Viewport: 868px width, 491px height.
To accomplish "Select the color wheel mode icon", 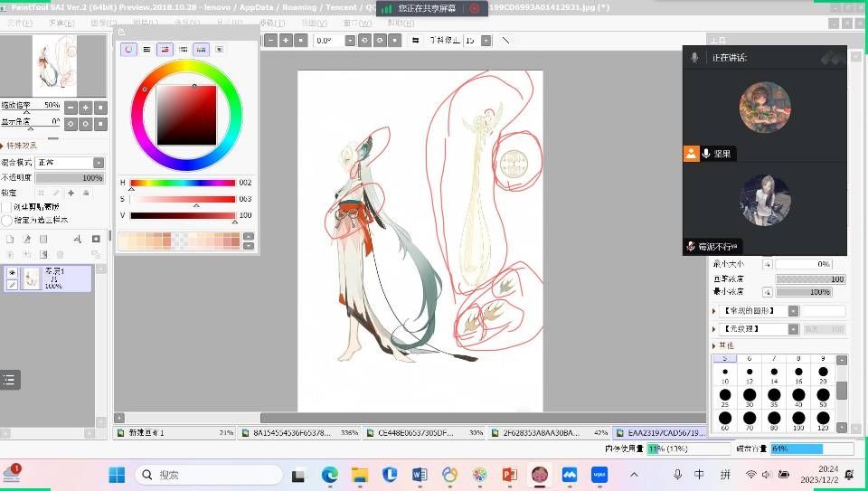I will [x=129, y=49].
